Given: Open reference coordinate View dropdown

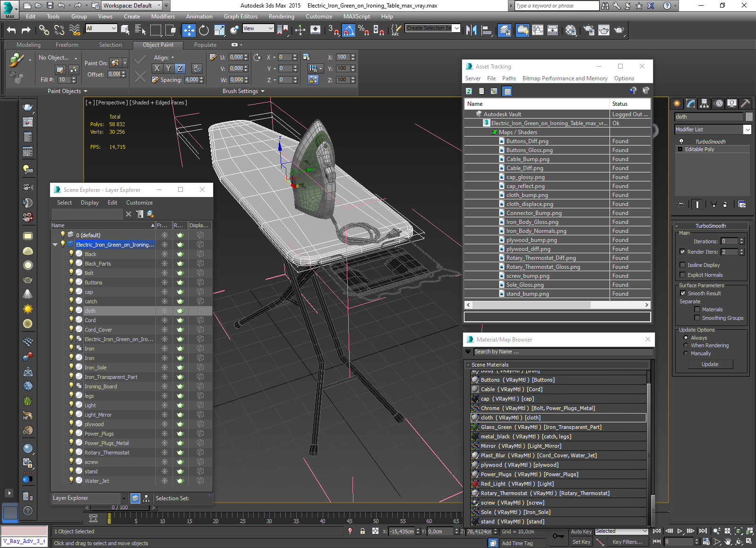Looking at the screenshot, I should pos(258,28).
